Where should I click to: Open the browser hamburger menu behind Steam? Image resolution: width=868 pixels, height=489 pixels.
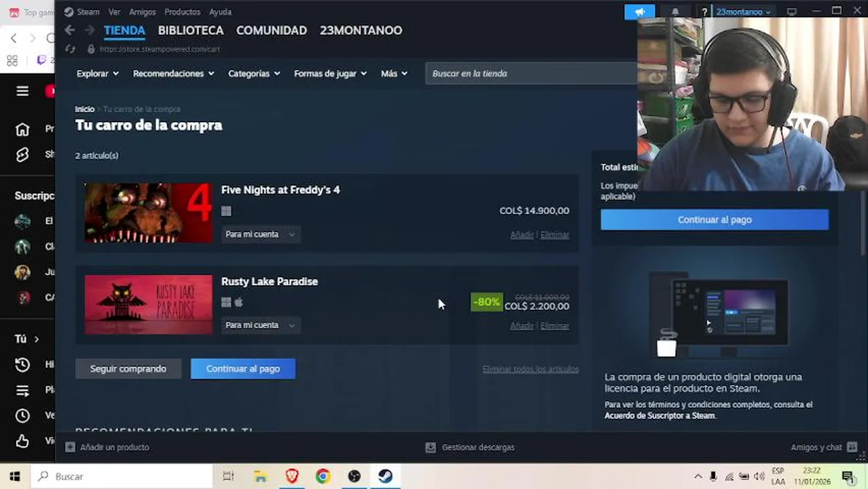(x=22, y=91)
